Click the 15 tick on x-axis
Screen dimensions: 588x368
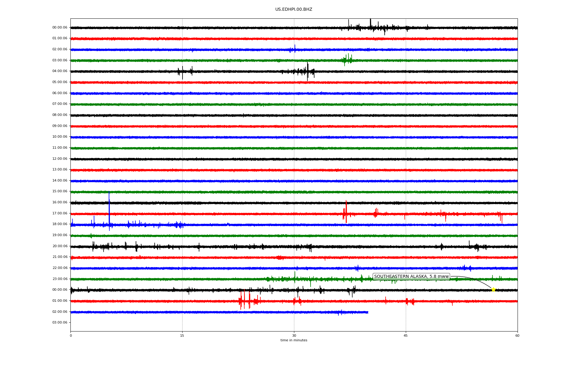pos(182,335)
